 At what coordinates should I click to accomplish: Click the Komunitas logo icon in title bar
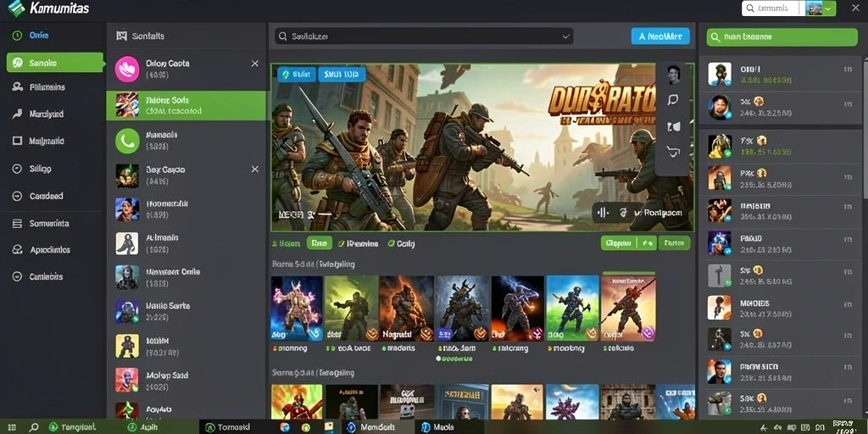pos(17,8)
